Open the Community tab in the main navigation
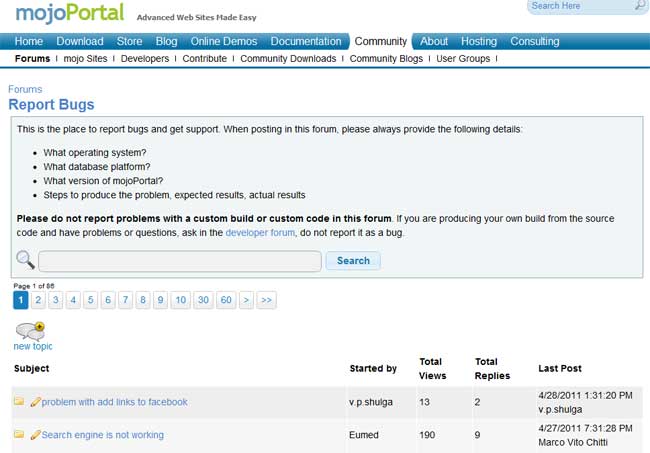The width and height of the screenshot is (650, 453). point(381,42)
